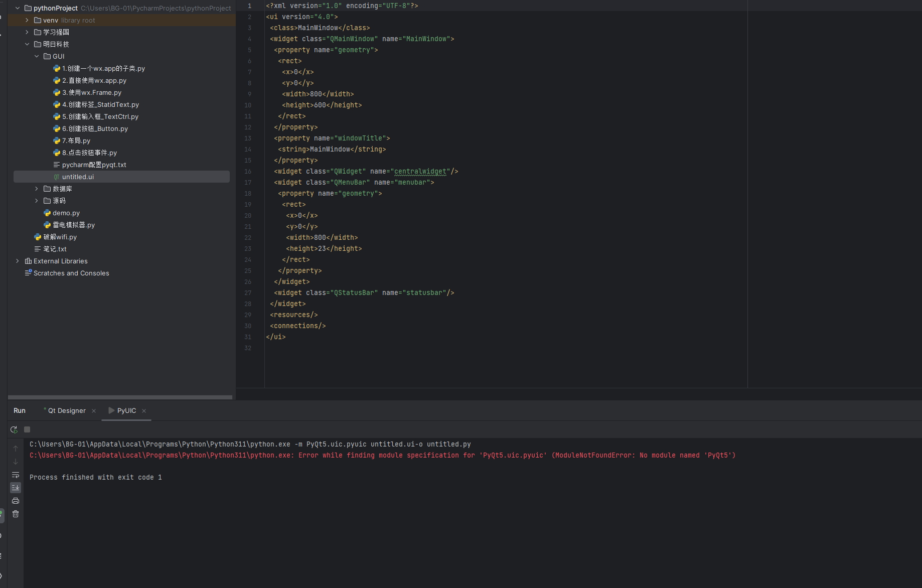The height and width of the screenshot is (588, 922).
Task: Switch to the PyUIC run tab
Action: (x=126, y=410)
